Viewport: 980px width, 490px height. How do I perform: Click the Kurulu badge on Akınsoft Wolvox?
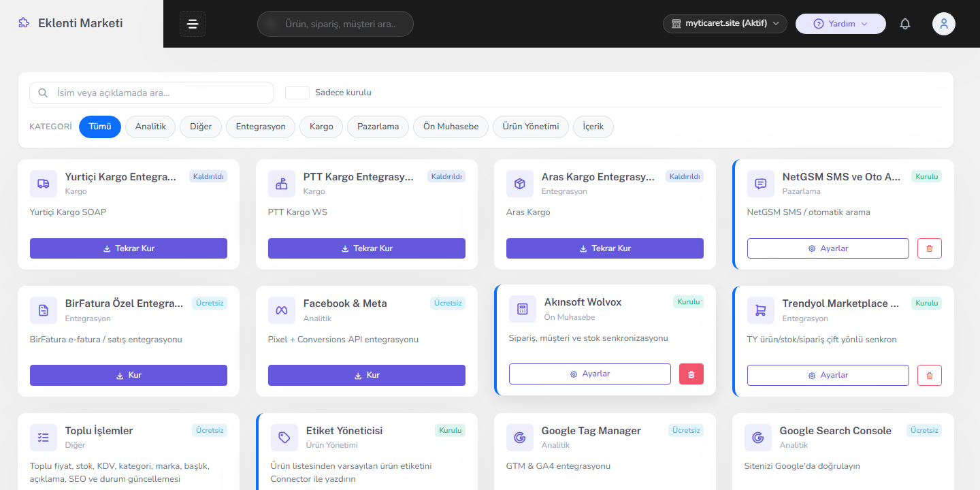(x=689, y=301)
